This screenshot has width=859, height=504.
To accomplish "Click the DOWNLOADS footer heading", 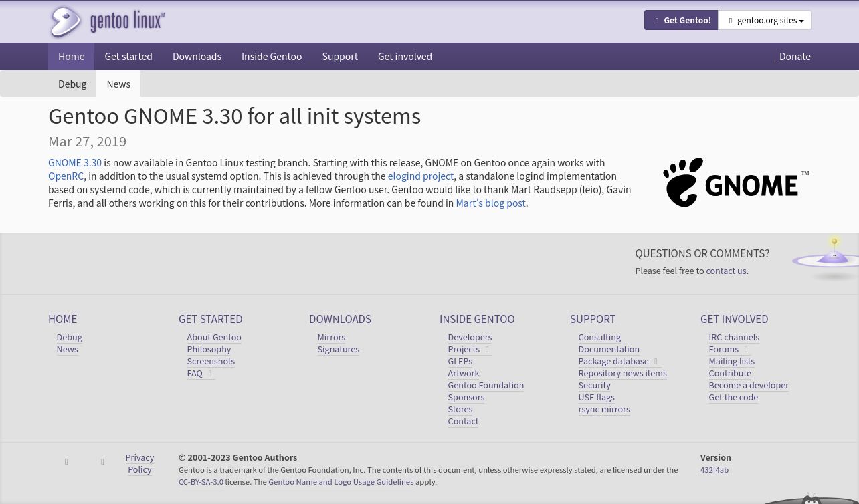I will pyautogui.click(x=340, y=319).
